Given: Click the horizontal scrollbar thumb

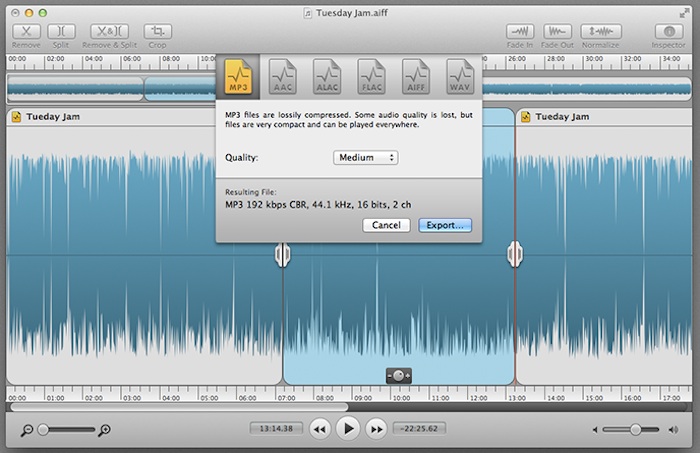Looking at the screenshot, I should click(x=179, y=407).
